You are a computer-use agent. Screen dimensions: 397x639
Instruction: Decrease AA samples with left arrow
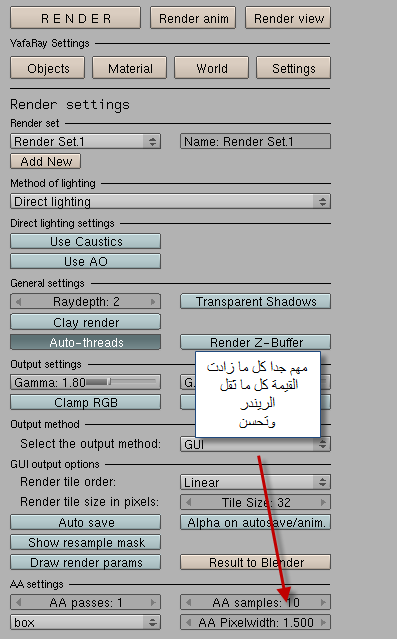pos(188,602)
